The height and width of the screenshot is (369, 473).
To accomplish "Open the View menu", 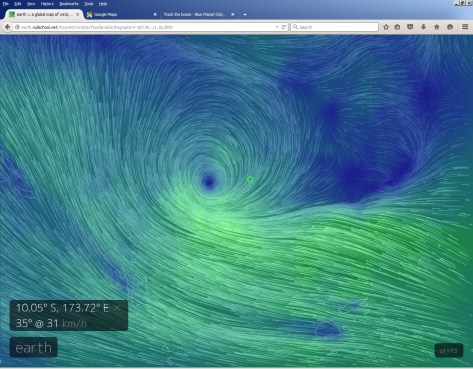I will [x=31, y=4].
